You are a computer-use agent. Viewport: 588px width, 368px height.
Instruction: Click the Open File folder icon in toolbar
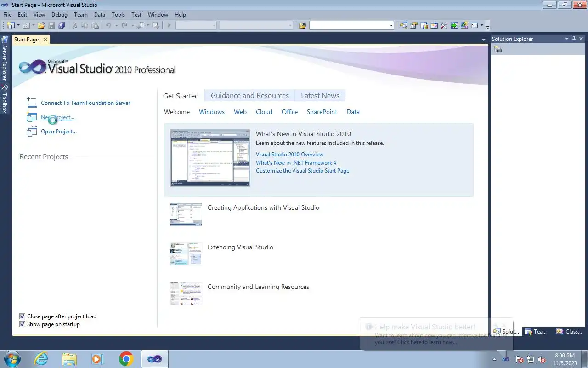(x=41, y=25)
